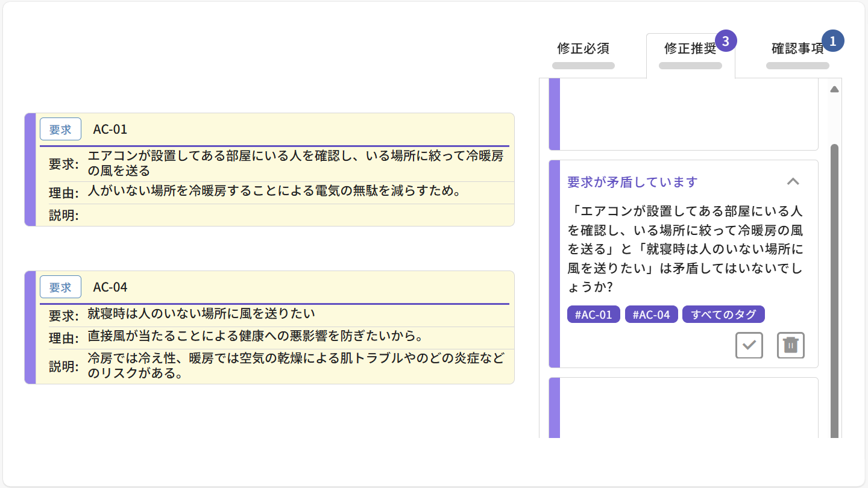This screenshot has height=488, width=868.
Task: Accept the suggestion with the checkmark icon
Action: click(x=749, y=345)
